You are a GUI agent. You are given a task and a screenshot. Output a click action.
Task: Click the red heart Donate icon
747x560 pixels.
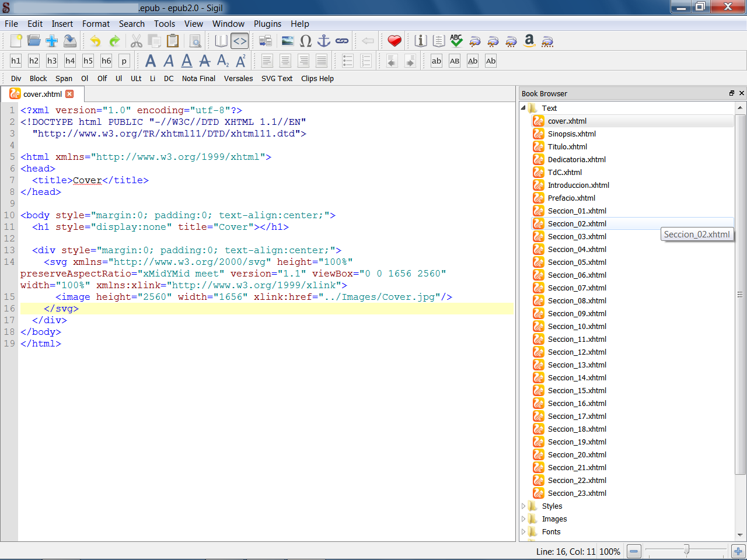coord(395,41)
